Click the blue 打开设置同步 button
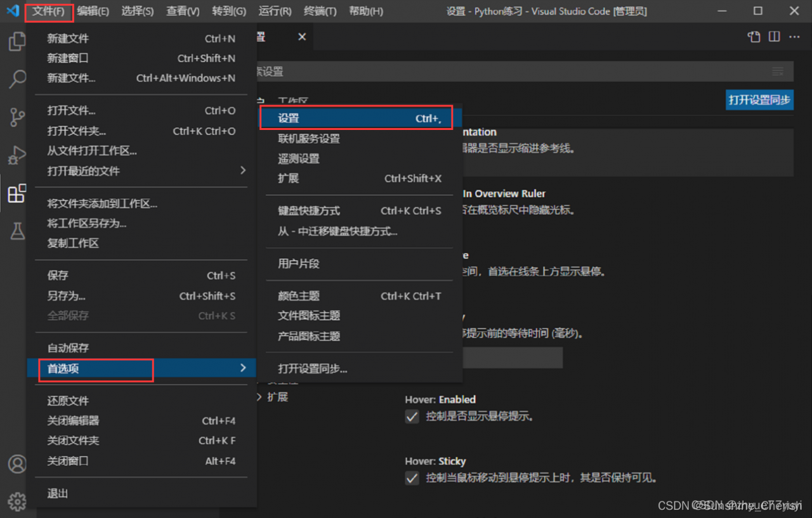The width and height of the screenshot is (812, 518). [759, 100]
